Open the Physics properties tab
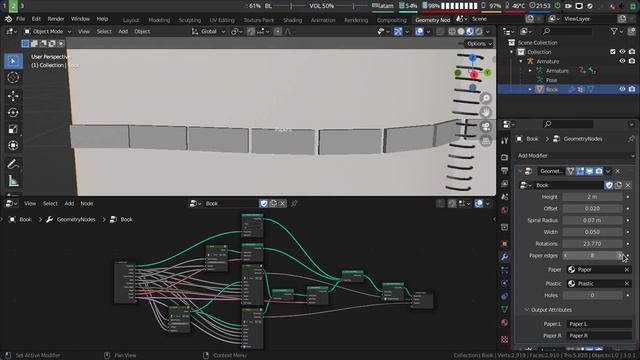640x360 pixels. click(504, 283)
